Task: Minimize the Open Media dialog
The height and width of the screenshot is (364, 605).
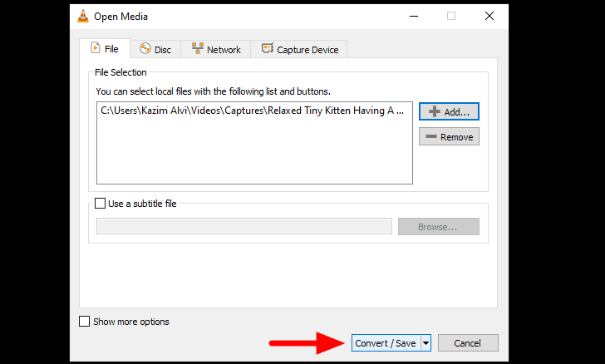Action: click(414, 17)
